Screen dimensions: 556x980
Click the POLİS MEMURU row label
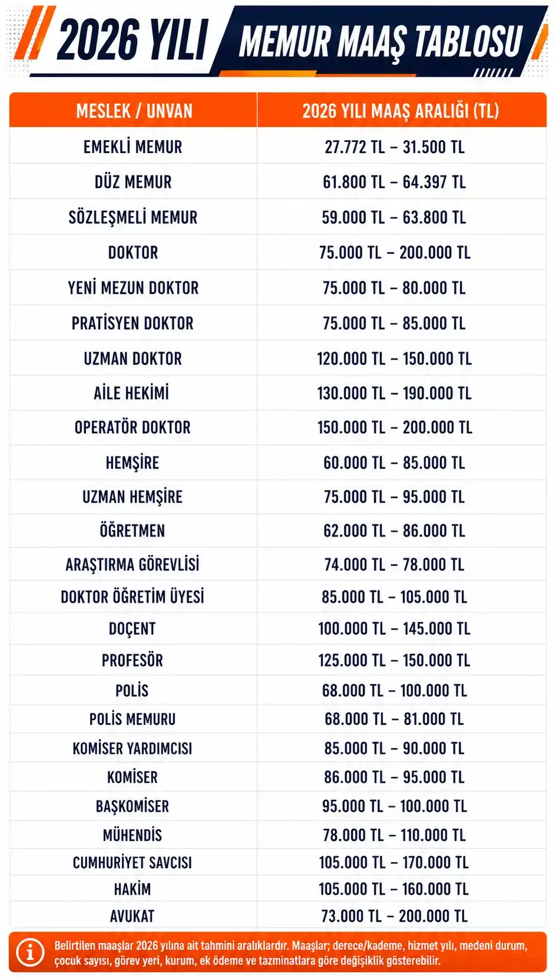132,719
